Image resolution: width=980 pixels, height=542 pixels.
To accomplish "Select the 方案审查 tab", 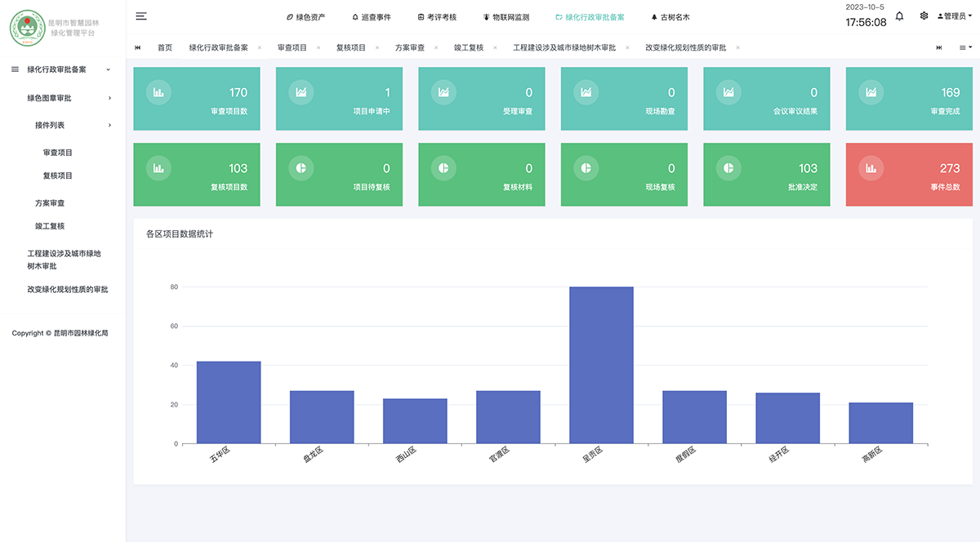I will point(409,48).
